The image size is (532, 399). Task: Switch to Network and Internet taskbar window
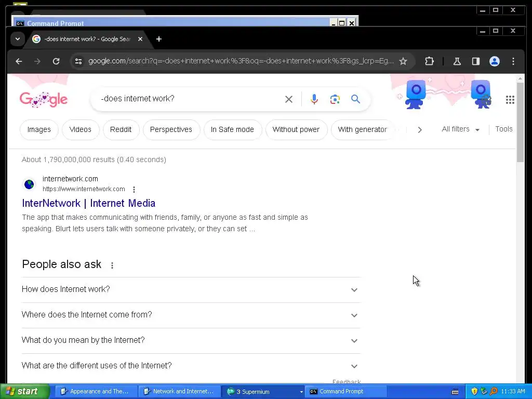point(180,392)
